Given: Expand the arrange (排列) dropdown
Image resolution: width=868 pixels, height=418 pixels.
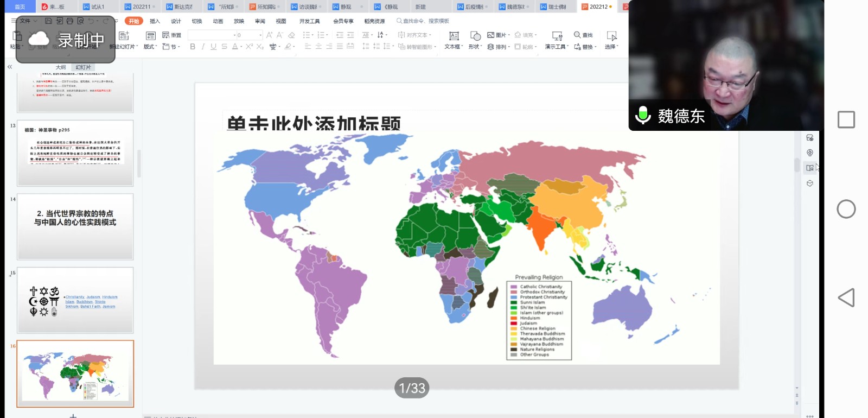Looking at the screenshot, I should point(508,47).
